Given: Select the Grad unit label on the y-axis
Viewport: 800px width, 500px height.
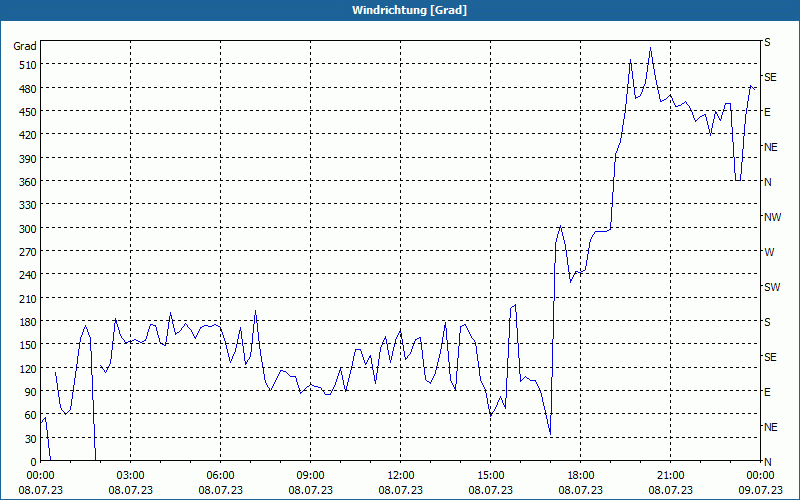Looking at the screenshot, I should 25,46.
